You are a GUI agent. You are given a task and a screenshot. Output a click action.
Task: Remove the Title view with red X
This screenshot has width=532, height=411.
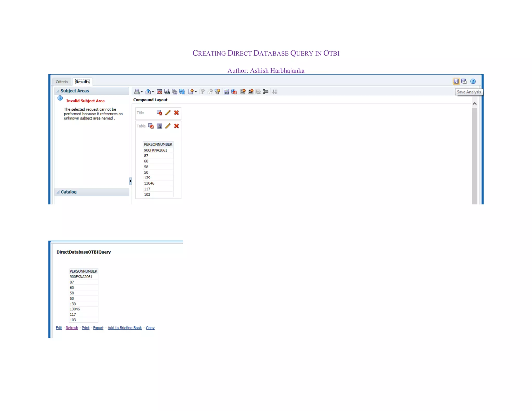coord(176,112)
